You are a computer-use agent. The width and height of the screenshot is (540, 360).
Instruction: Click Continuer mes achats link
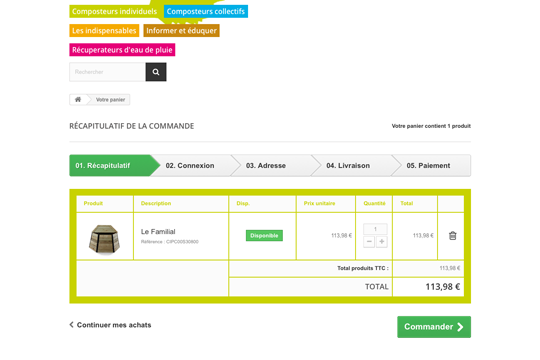click(x=110, y=325)
